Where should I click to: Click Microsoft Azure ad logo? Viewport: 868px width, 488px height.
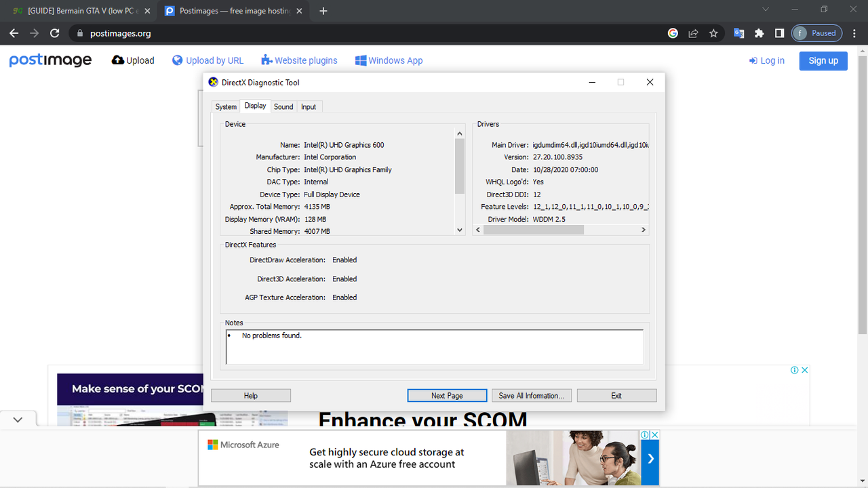click(x=243, y=445)
